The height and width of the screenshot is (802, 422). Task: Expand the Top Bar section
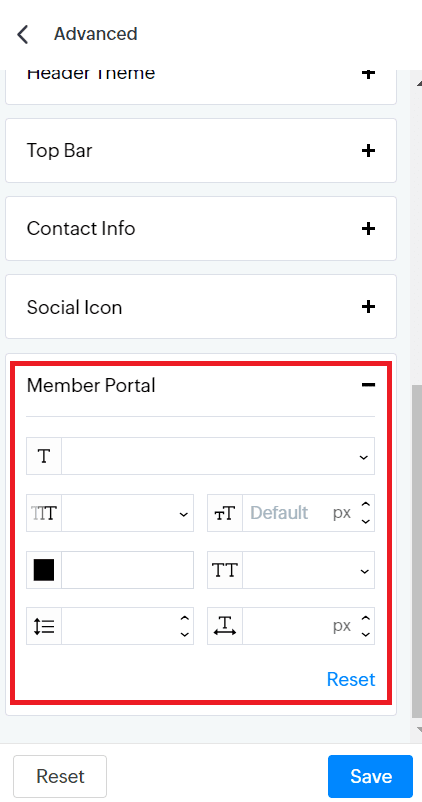[x=368, y=150]
